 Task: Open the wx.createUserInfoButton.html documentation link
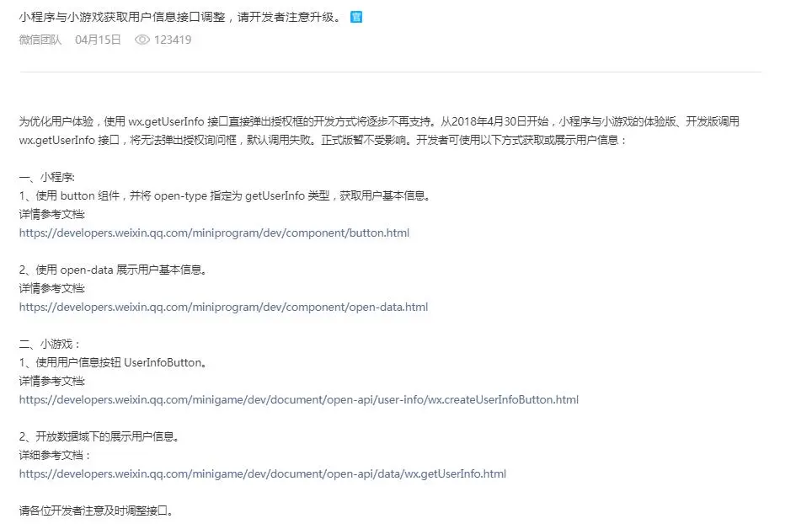[299, 399]
